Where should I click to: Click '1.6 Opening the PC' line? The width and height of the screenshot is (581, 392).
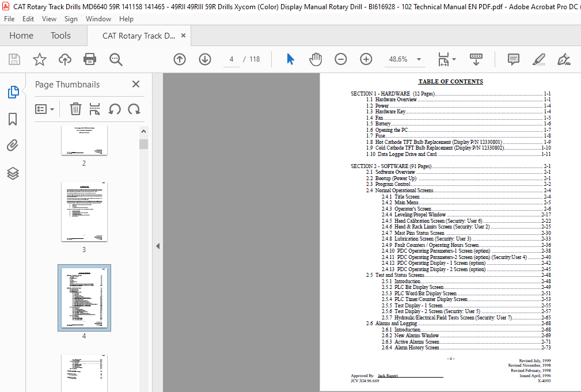tap(458, 130)
